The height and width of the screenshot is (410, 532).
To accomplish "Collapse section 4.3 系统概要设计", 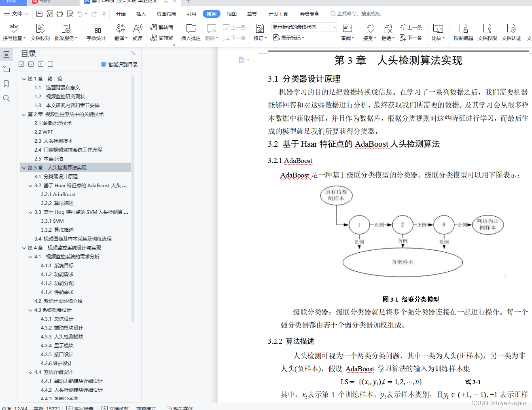I will coord(30,310).
